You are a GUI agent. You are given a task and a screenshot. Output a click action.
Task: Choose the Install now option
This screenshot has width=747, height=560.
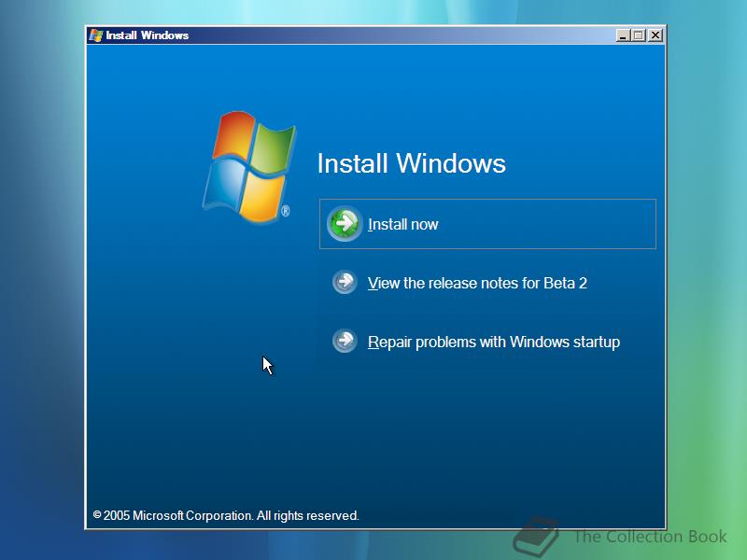(487, 224)
